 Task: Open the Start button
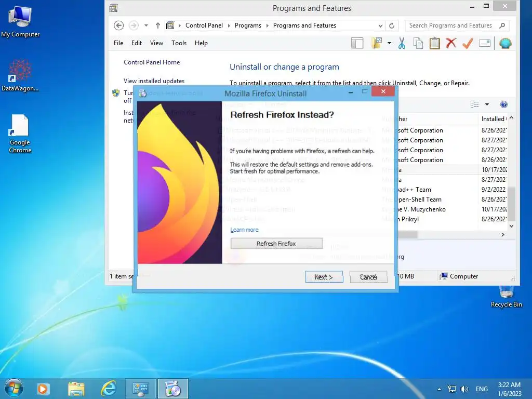[14, 389]
